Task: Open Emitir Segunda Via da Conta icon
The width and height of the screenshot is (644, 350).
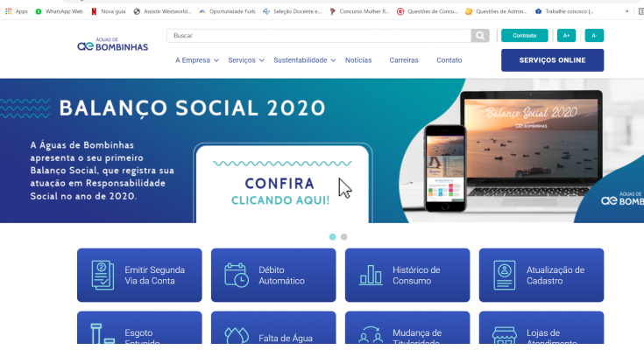Action: [103, 275]
